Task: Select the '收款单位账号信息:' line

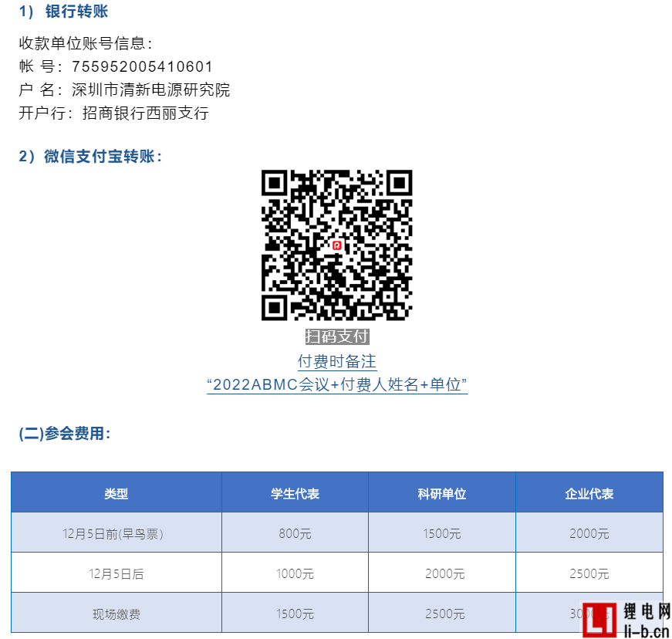Action: point(86,43)
